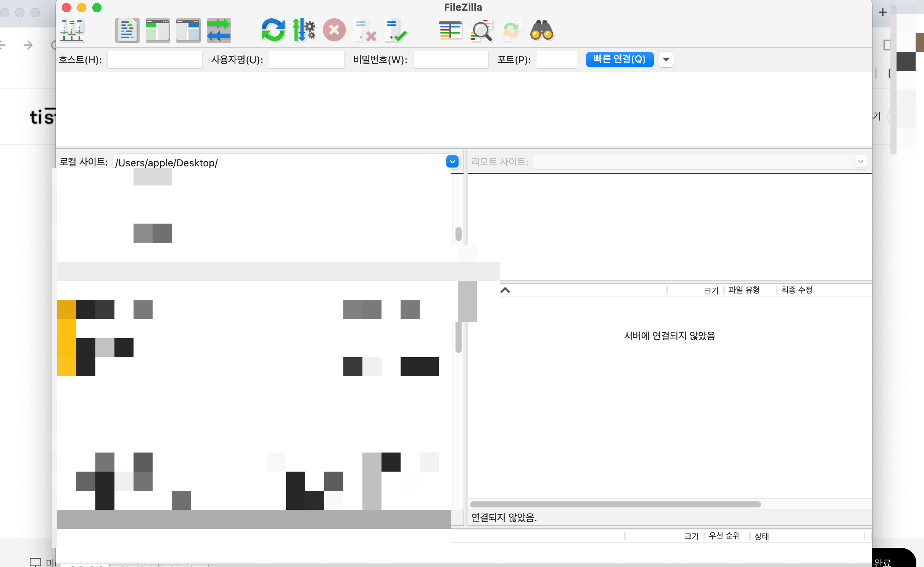Click the reconnect to last server icon
Screen dimensions: 924x567
click(x=395, y=30)
